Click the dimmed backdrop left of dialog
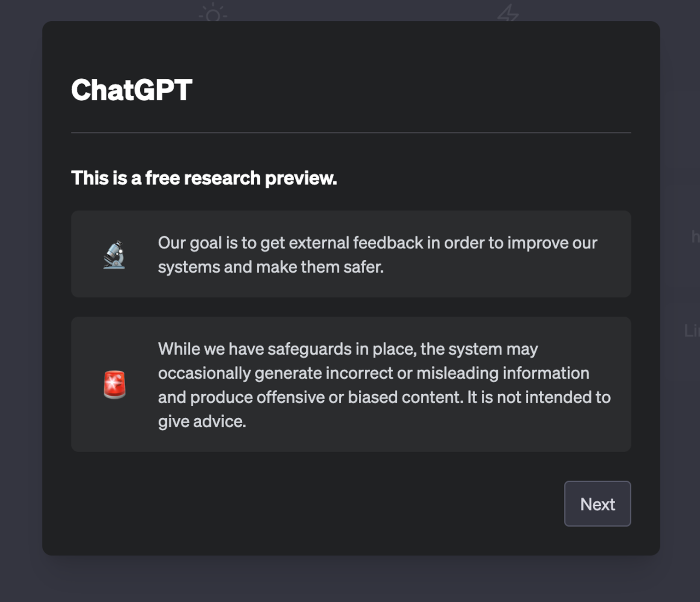The height and width of the screenshot is (602, 700). tap(21, 301)
